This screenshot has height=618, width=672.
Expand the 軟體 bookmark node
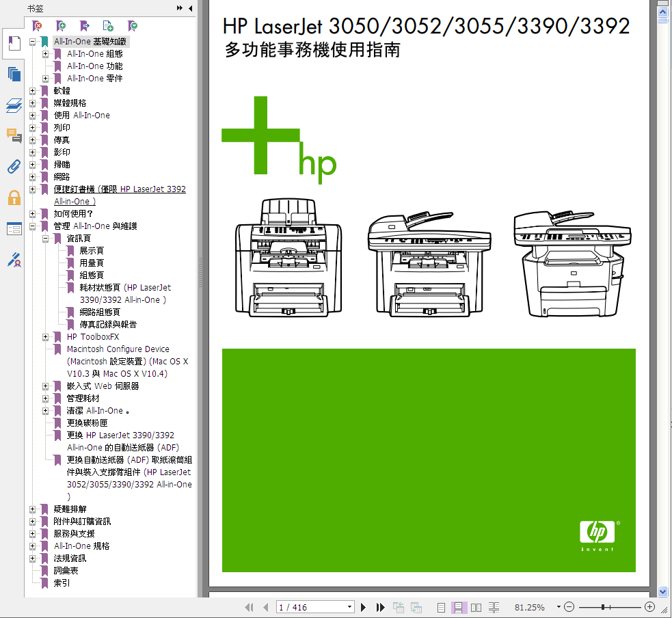click(33, 91)
